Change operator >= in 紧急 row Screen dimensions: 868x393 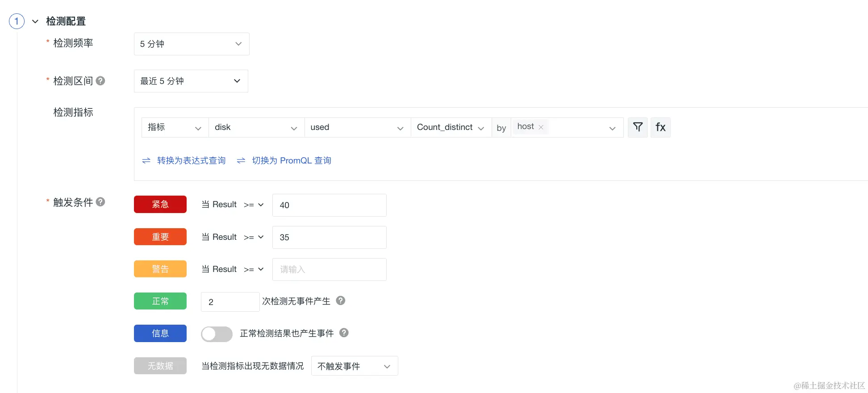(x=254, y=205)
